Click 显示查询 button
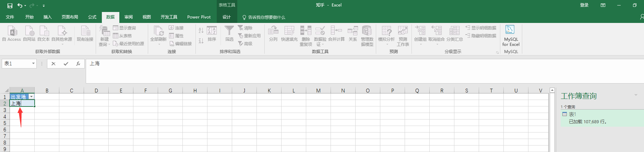The height and width of the screenshot is (152, 644). (124, 28)
